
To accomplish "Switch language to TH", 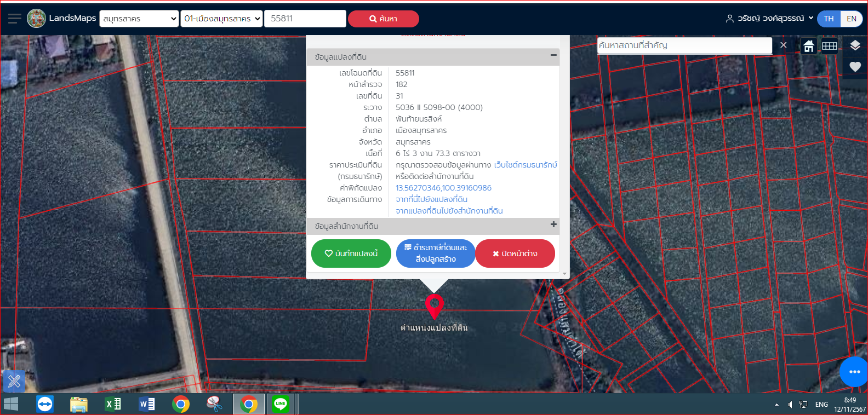I will [829, 19].
